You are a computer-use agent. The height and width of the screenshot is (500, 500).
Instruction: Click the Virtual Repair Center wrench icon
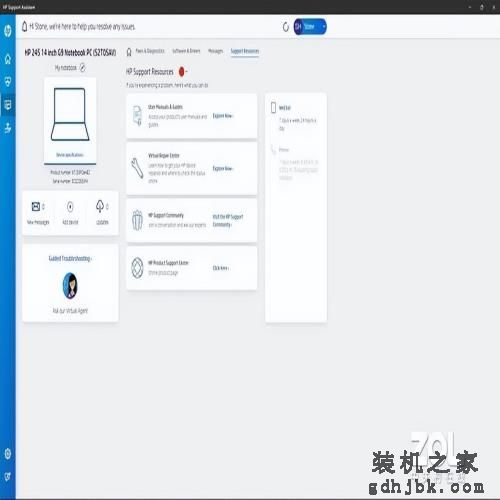coord(137,168)
